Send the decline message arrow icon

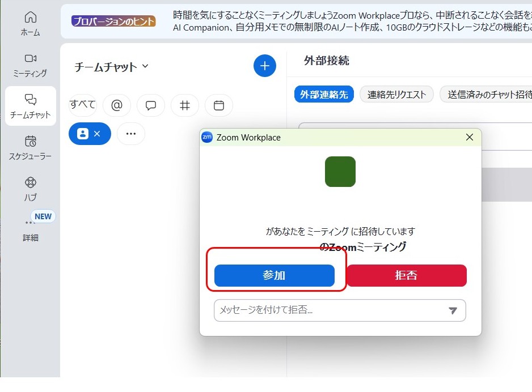click(x=453, y=310)
